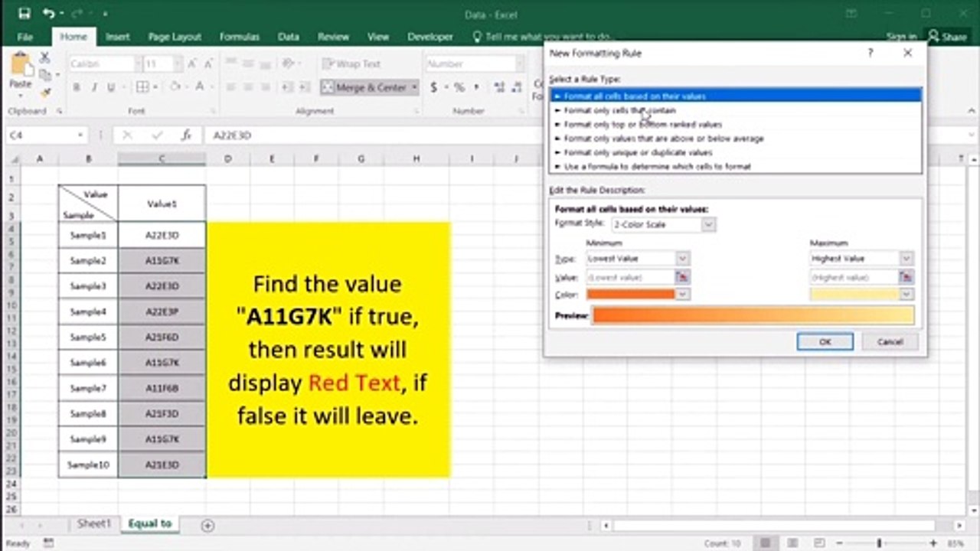Image resolution: width=980 pixels, height=551 pixels.
Task: Open the File menu
Action: click(x=24, y=36)
